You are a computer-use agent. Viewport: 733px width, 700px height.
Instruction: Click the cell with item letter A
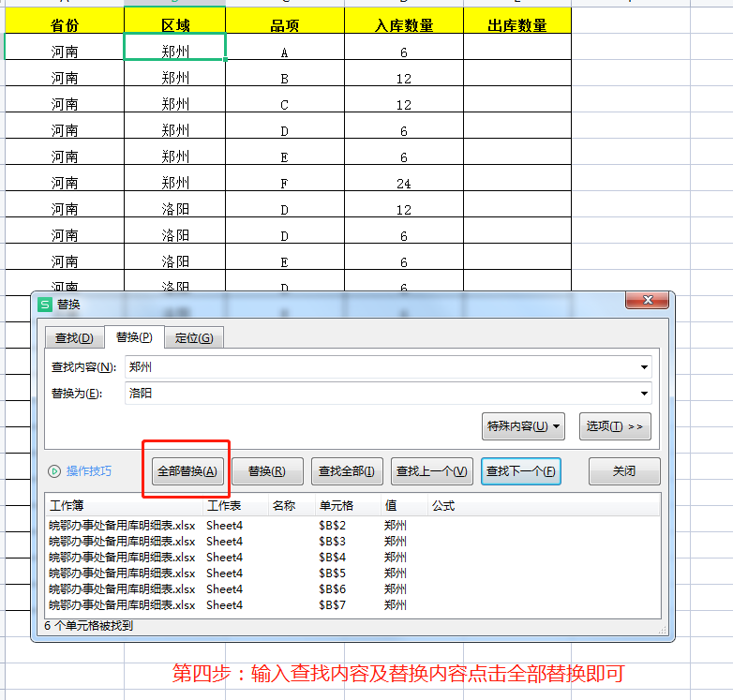point(285,47)
